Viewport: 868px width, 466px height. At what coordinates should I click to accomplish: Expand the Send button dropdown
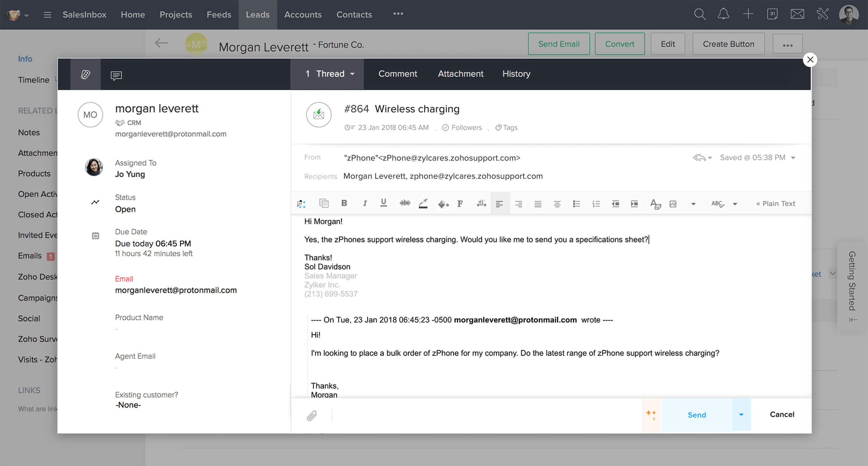[741, 414]
